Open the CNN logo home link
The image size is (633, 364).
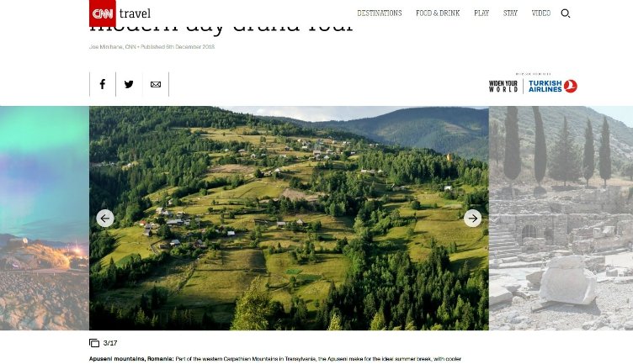[103, 13]
